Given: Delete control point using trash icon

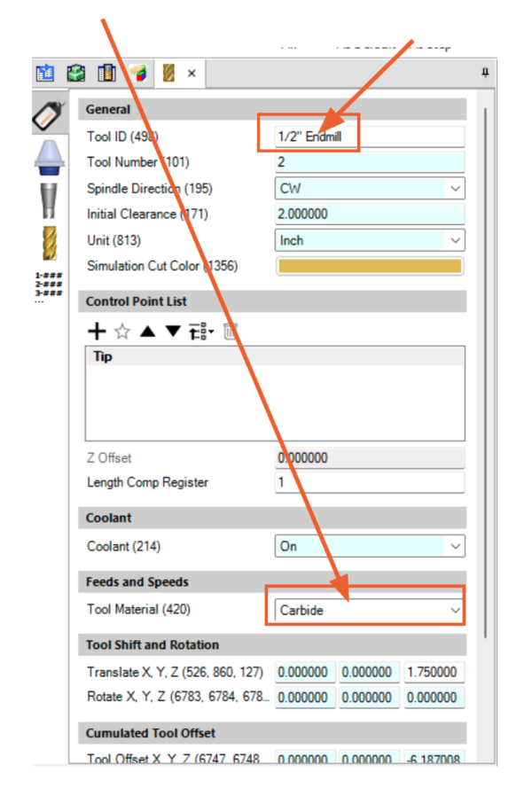Looking at the screenshot, I should coord(231,332).
